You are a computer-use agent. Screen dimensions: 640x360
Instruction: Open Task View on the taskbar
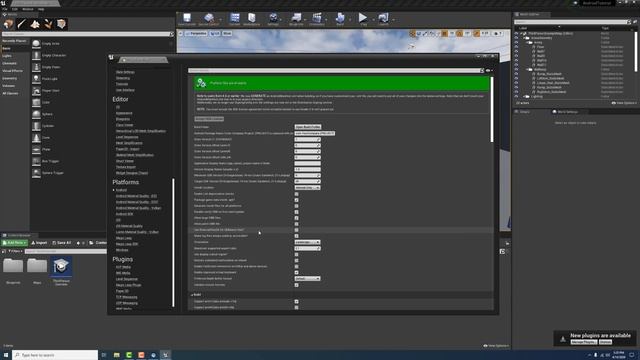click(104, 355)
